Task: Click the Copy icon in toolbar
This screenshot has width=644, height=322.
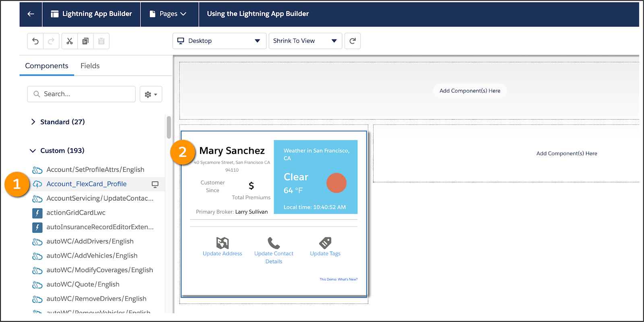Action: (85, 41)
